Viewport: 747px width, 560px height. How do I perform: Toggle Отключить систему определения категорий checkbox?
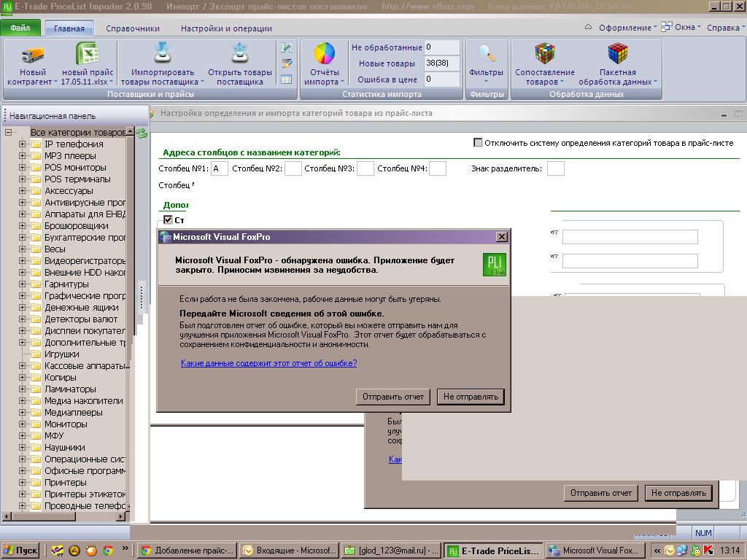(x=477, y=142)
